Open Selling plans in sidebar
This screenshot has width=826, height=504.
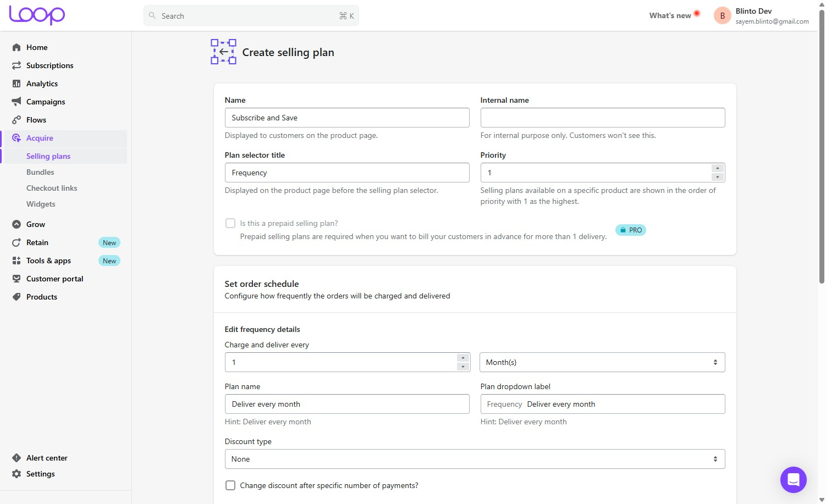pos(48,156)
